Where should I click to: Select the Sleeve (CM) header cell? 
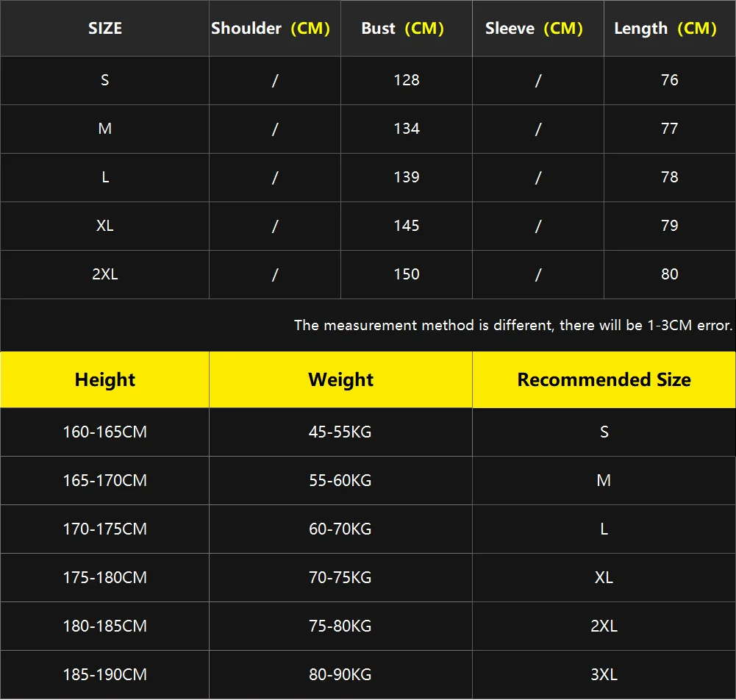538,29
